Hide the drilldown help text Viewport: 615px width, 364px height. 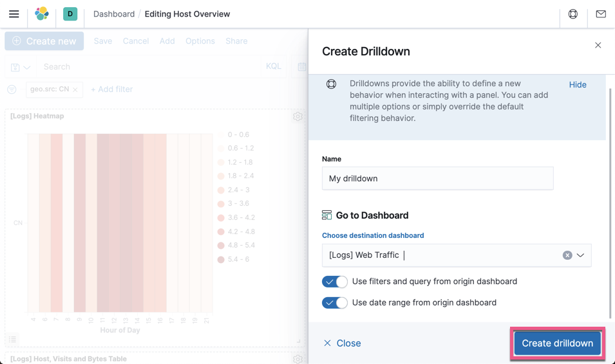tap(578, 85)
